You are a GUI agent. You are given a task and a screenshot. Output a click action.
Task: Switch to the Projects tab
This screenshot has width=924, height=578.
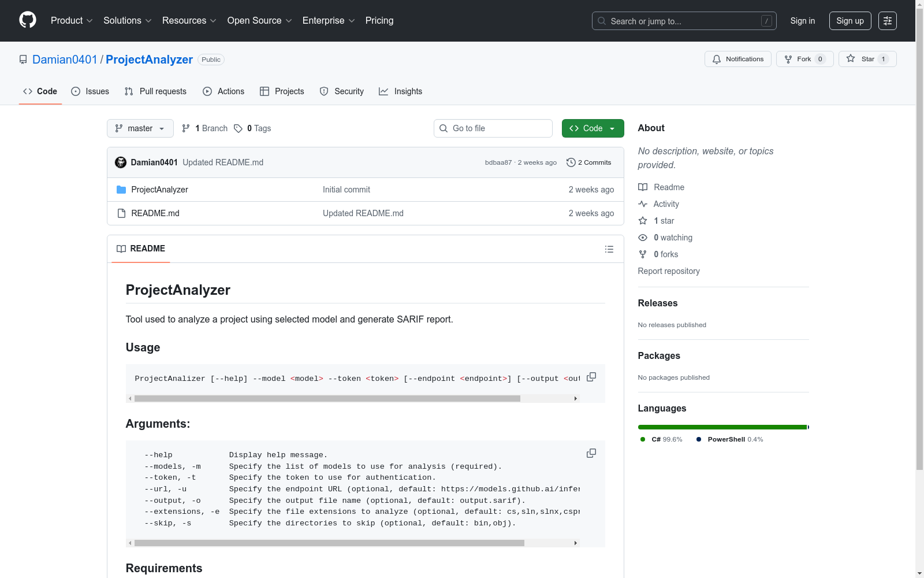pos(282,91)
